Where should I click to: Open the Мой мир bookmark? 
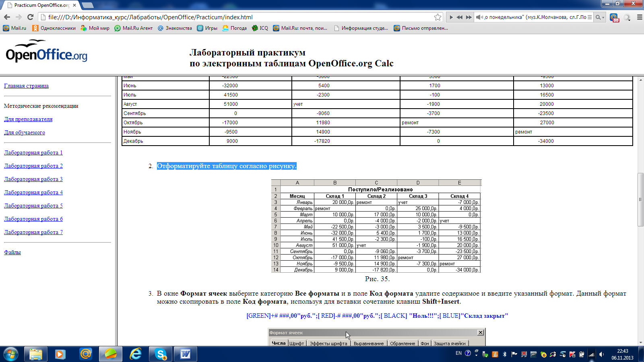click(95, 28)
